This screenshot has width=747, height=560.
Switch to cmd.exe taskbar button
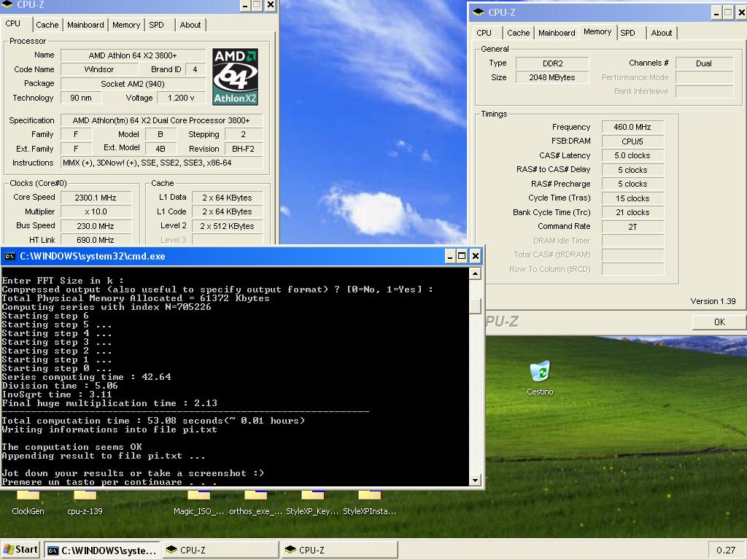coord(103,550)
